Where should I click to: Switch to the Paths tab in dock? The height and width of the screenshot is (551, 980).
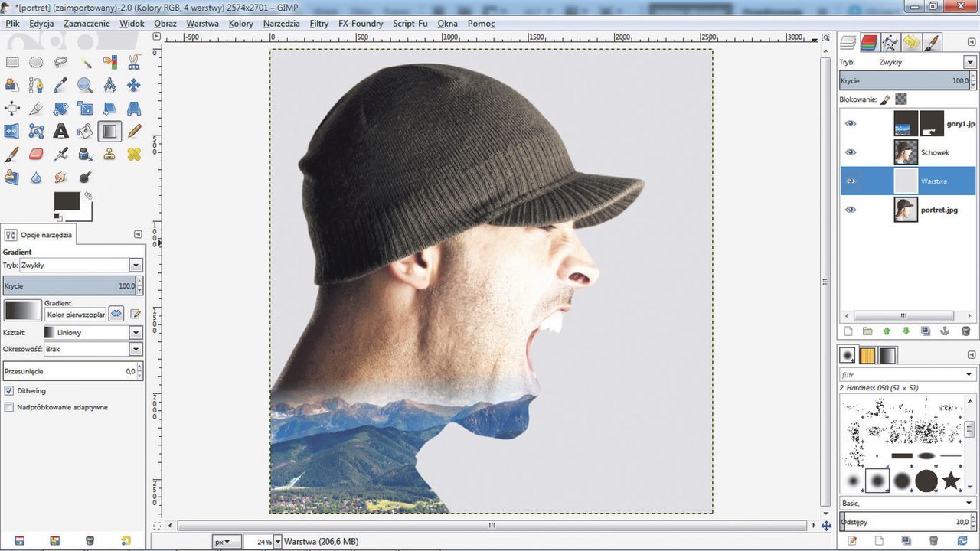(890, 42)
